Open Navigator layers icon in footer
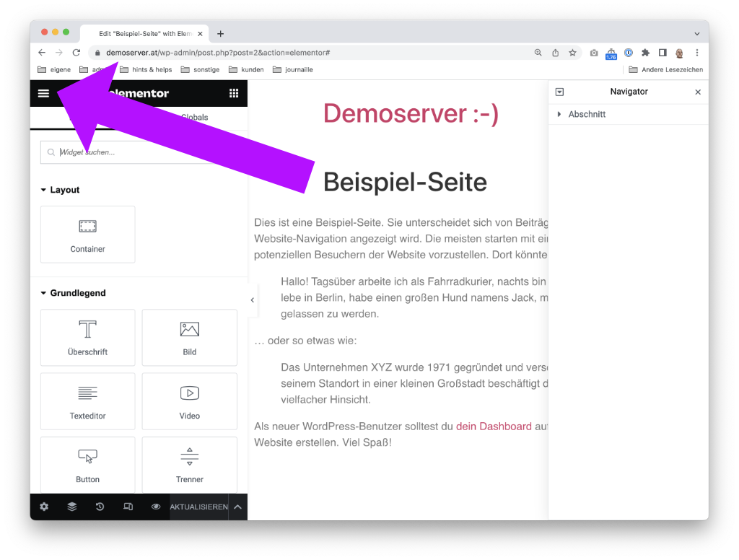This screenshot has height=560, width=739. [71, 507]
